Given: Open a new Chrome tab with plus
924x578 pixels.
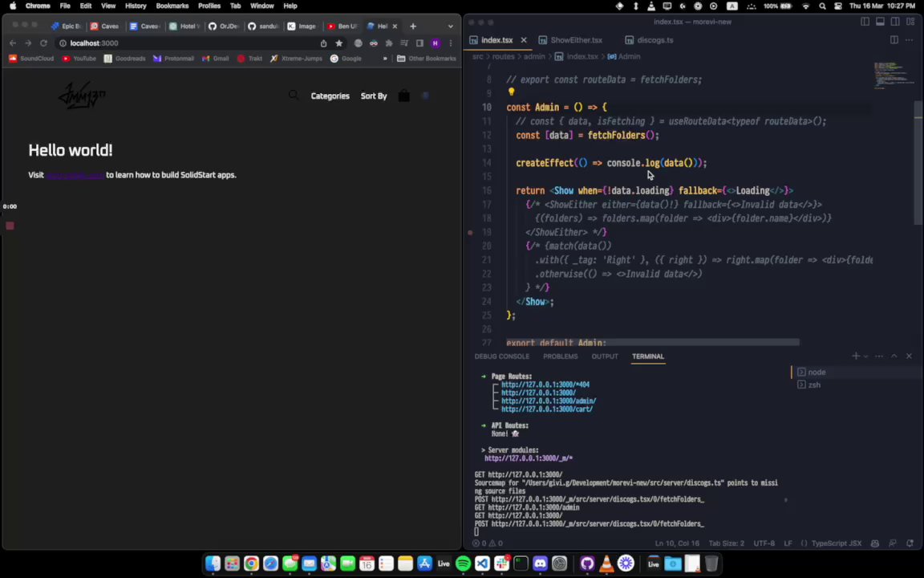Looking at the screenshot, I should (x=413, y=26).
